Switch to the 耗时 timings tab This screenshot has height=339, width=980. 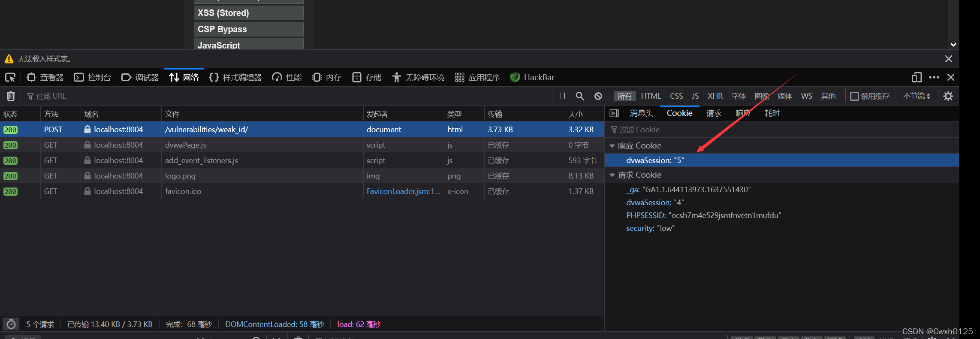click(772, 113)
